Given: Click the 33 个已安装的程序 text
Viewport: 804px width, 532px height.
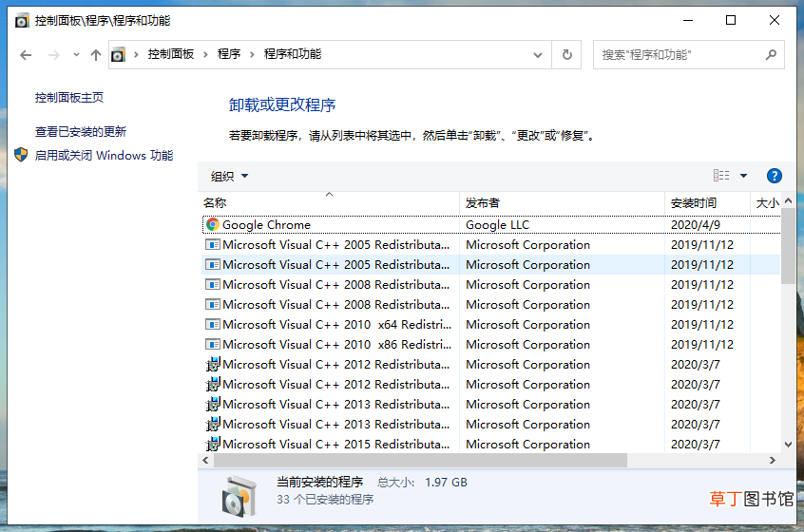Looking at the screenshot, I should coord(325,500).
